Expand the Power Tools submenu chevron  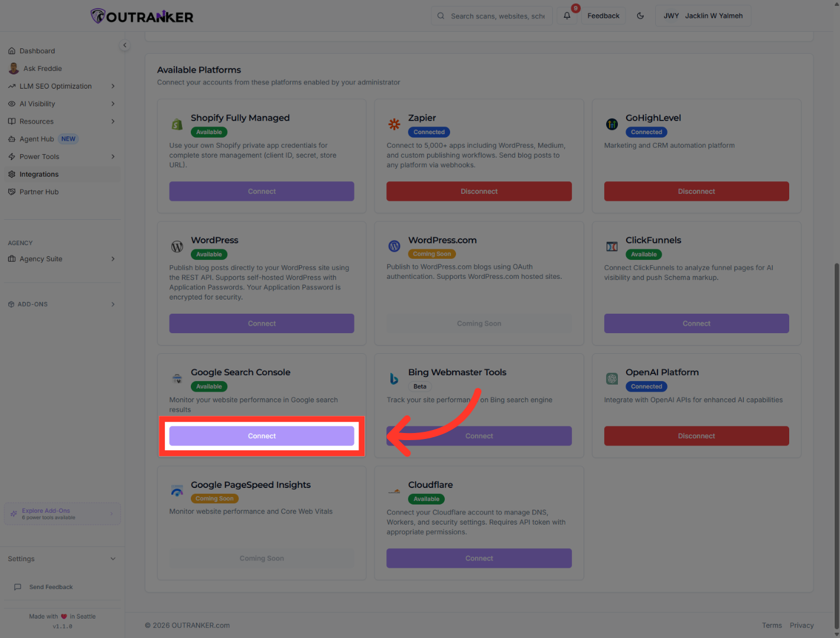113,157
